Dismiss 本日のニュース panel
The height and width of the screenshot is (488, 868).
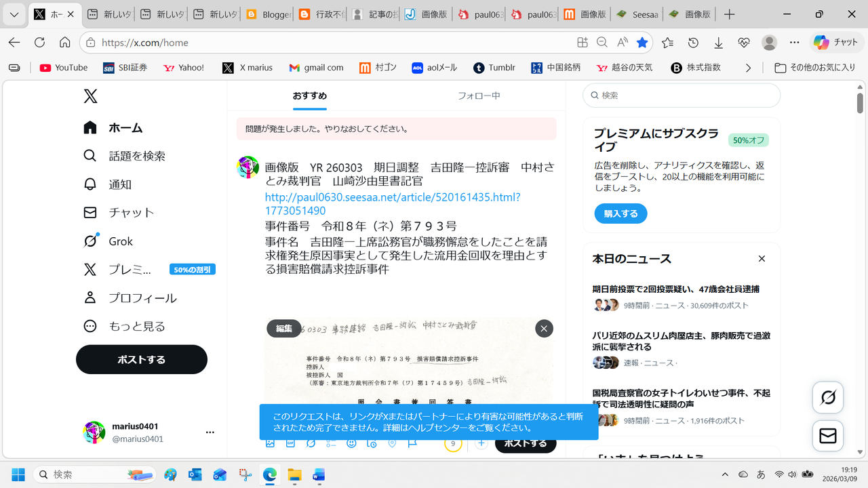pyautogui.click(x=762, y=258)
